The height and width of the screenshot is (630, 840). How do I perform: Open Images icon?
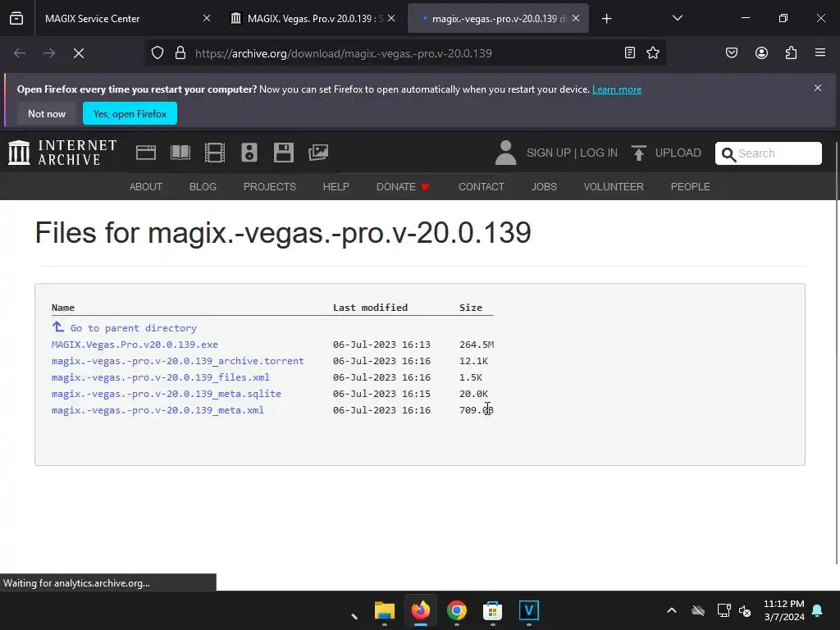(x=318, y=153)
